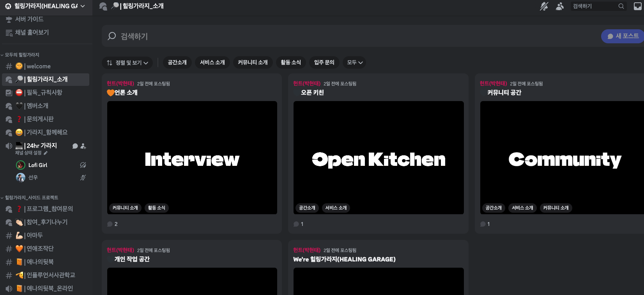644x295 pixels.
Task: Show the member list icon
Action: (560, 6)
